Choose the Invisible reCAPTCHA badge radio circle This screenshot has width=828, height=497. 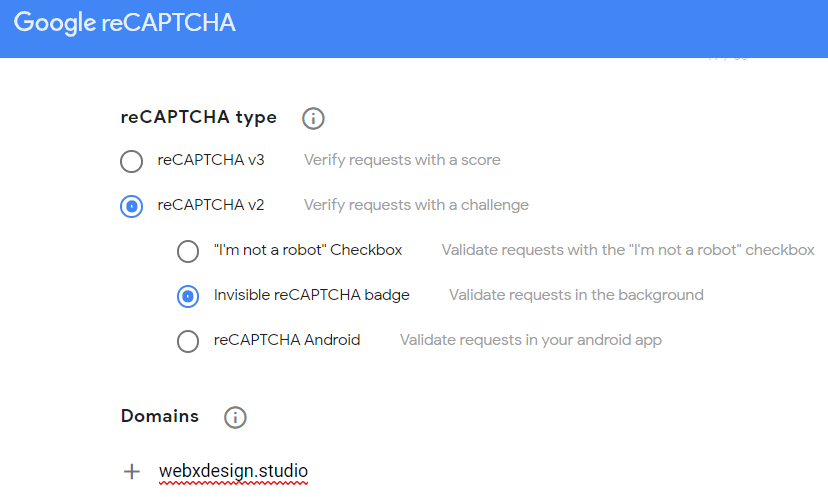[188, 296]
